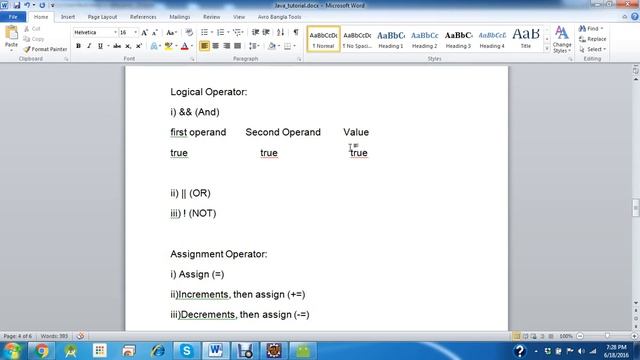640x360 pixels.
Task: Apply text effects to selection
Action: (x=154, y=46)
